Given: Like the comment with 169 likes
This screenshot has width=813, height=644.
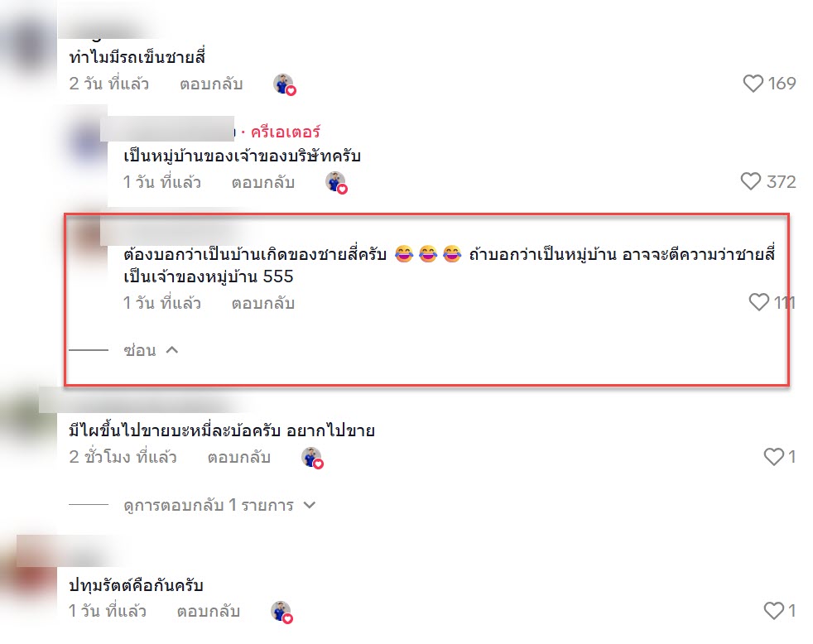Looking at the screenshot, I should pos(753,84).
